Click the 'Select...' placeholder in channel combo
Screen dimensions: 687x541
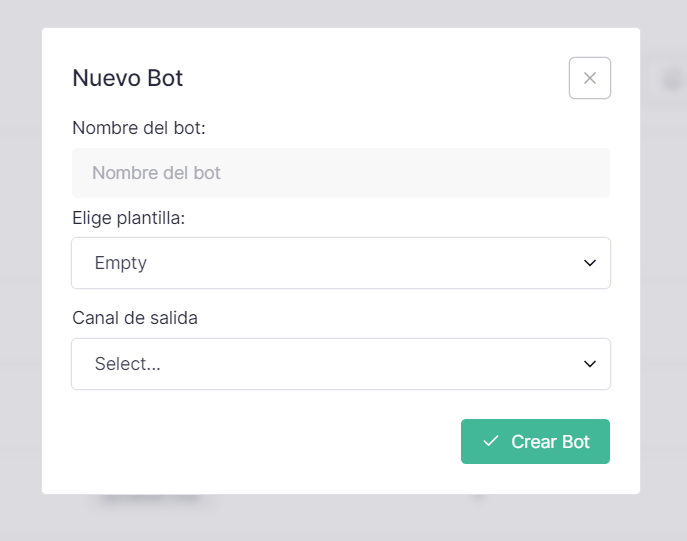point(127,364)
